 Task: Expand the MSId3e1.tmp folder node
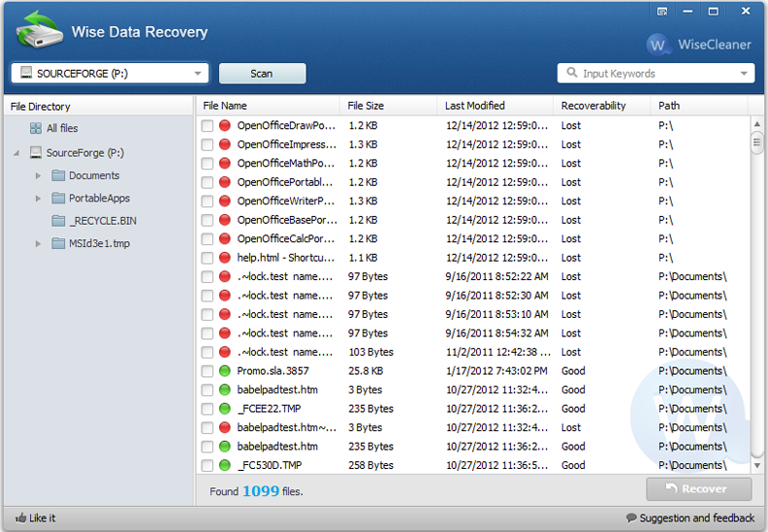[x=38, y=243]
